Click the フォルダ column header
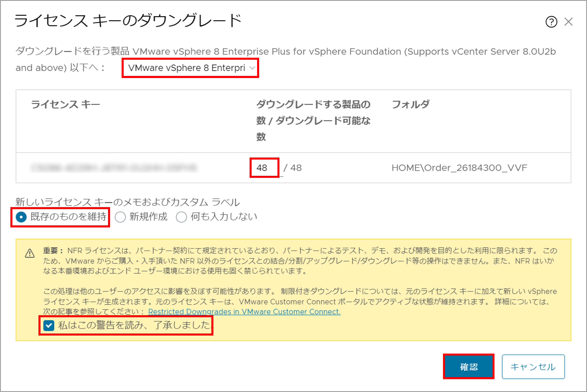The image size is (587, 392). 411,104
